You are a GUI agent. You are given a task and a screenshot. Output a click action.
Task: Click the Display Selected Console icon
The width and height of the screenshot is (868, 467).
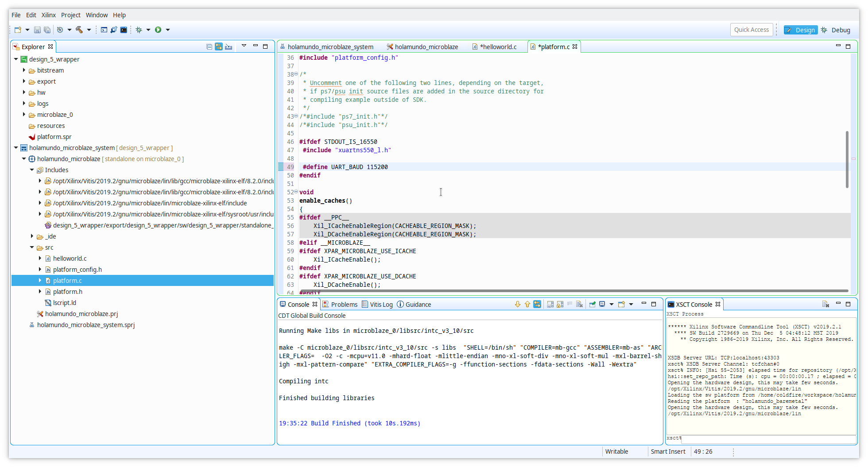point(602,304)
